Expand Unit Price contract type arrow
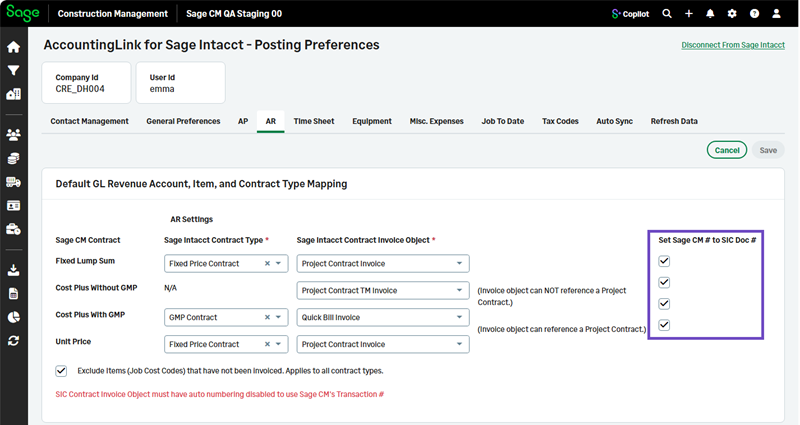 click(x=279, y=344)
